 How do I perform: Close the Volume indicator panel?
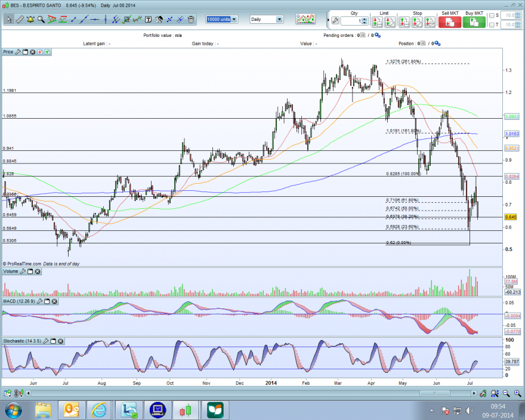pyautogui.click(x=38, y=271)
